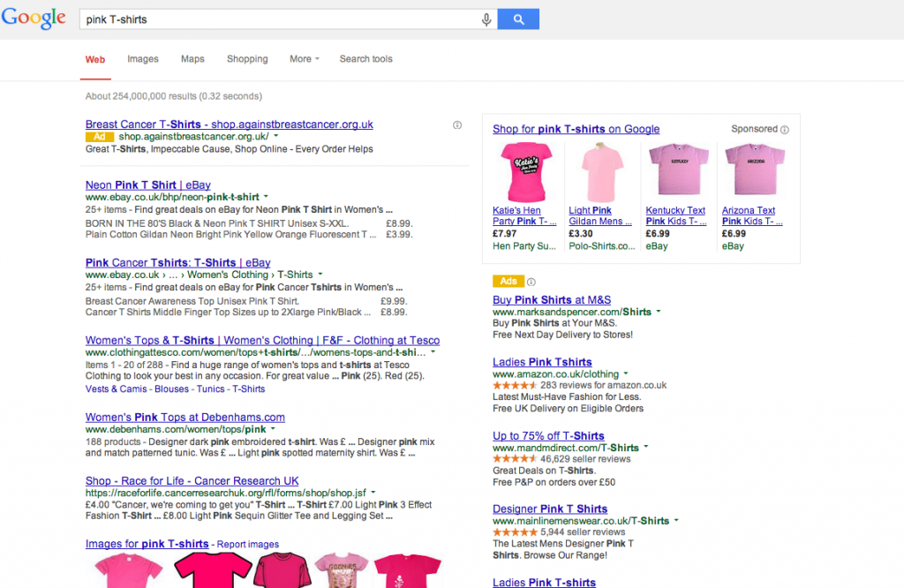Screen dimensions: 904x588
Task: Select the Web tab
Action: 95,59
